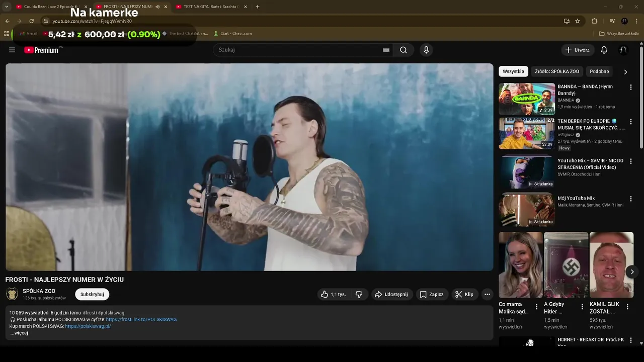Open the BANNDA — BANDA video thumbnail
Image resolution: width=644 pixels, height=362 pixels.
pyautogui.click(x=527, y=99)
